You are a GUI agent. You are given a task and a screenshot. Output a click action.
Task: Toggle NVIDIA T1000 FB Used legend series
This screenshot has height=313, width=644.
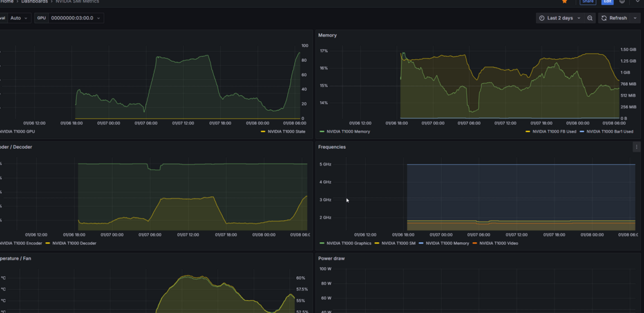point(551,132)
